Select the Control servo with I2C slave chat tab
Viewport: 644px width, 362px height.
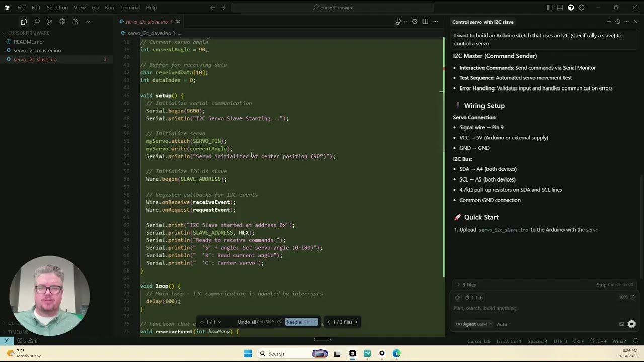coord(482,22)
